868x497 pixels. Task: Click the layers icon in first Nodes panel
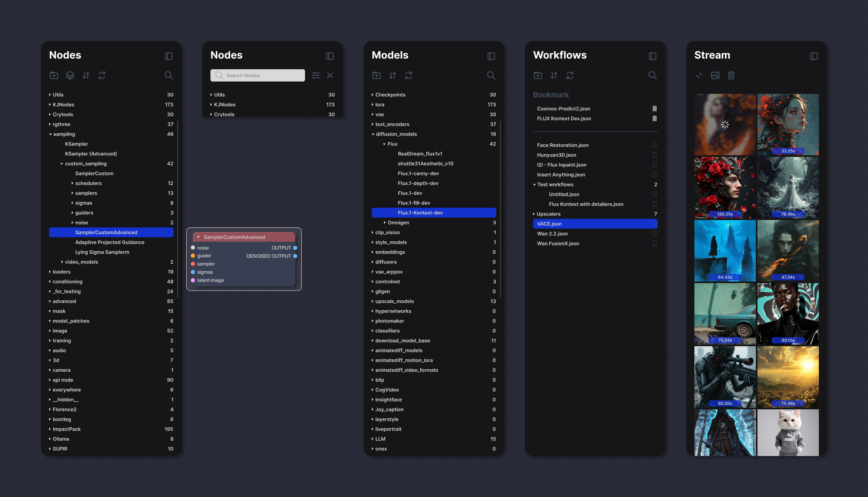pyautogui.click(x=70, y=75)
